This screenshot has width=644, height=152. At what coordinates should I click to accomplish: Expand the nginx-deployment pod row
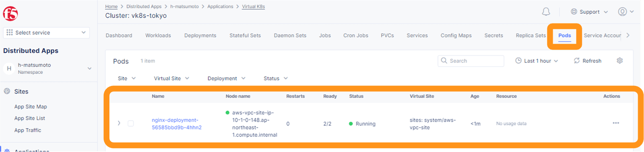[119, 123]
